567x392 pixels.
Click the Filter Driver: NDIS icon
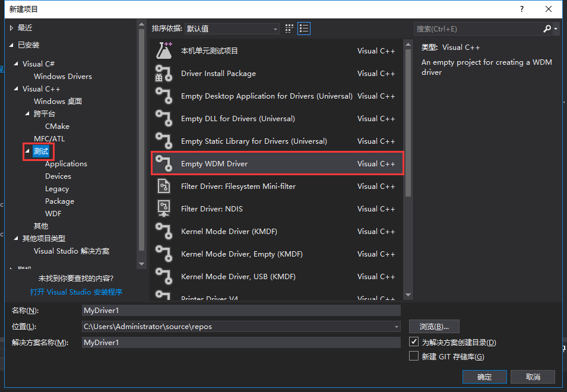(x=164, y=208)
